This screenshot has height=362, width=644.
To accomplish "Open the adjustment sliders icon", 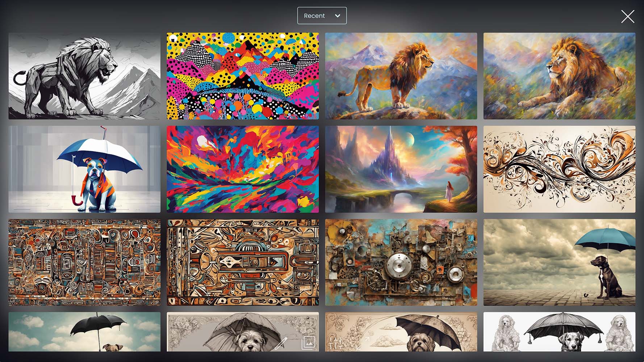I will coord(336,343).
